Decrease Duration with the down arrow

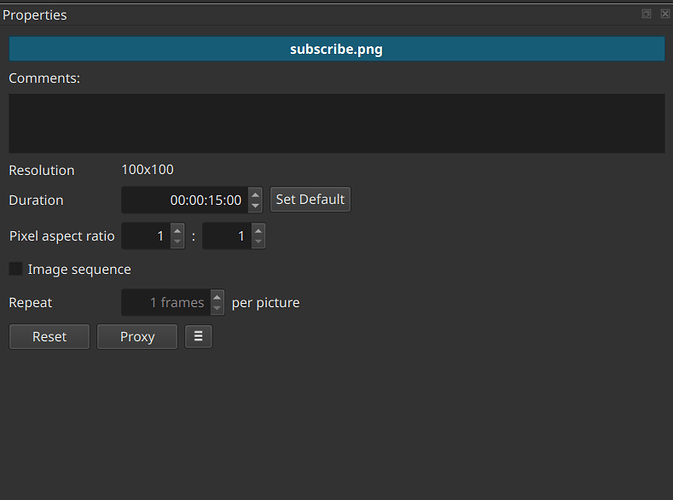255,206
